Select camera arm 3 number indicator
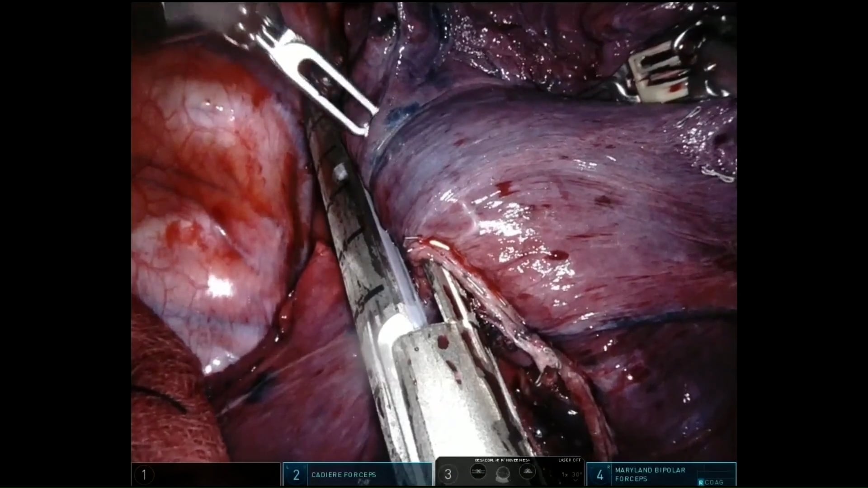Screen dimensions: 868x488 (448, 474)
